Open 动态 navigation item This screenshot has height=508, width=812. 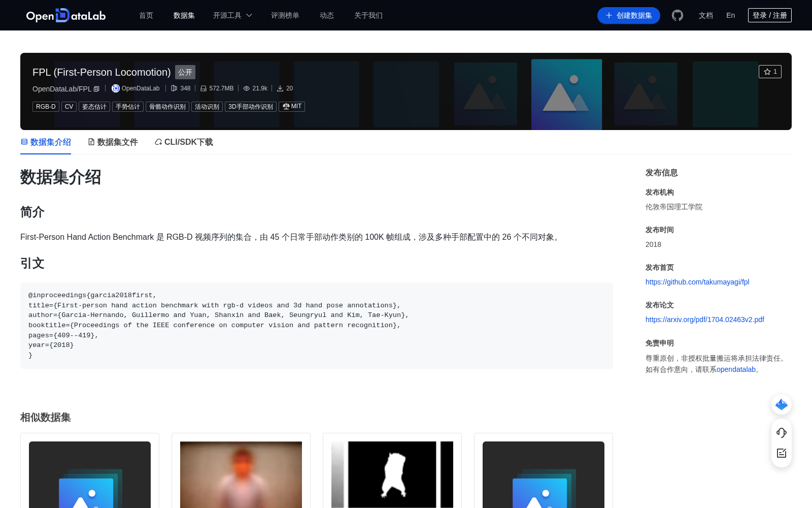pos(327,15)
